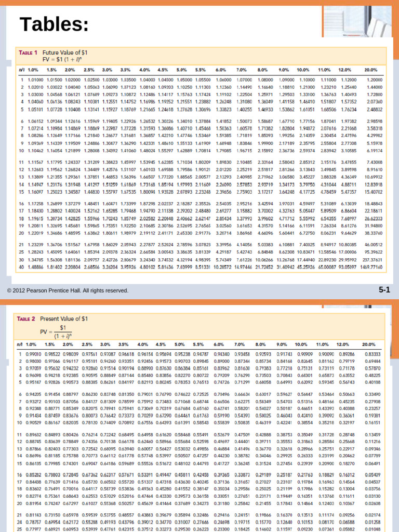Click cell value "1.06000" in Table 1
The image size is (399, 532).
(x=223, y=80)
